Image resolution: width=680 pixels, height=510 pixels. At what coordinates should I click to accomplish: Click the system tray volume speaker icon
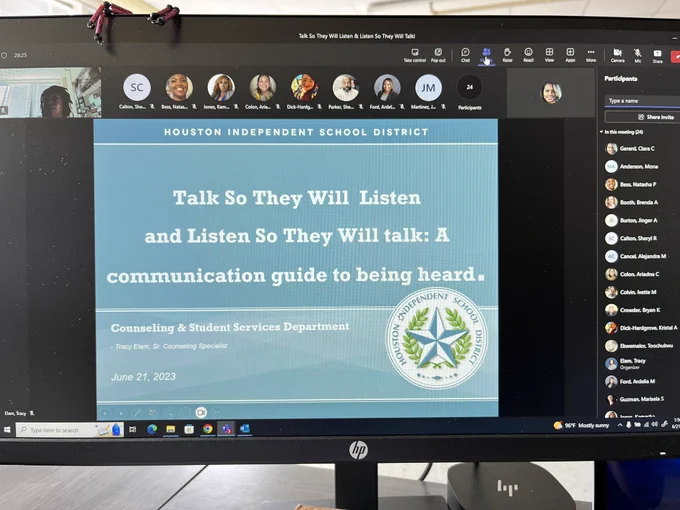tap(654, 425)
